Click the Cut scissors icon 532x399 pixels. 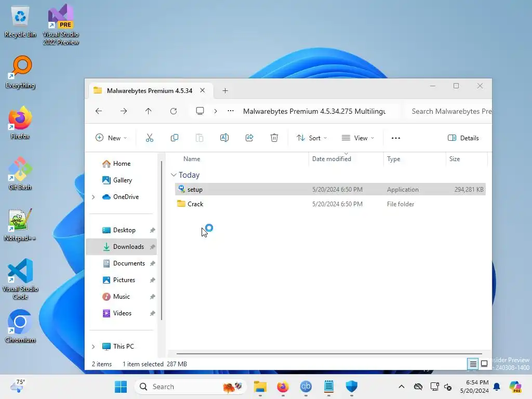[149, 138]
